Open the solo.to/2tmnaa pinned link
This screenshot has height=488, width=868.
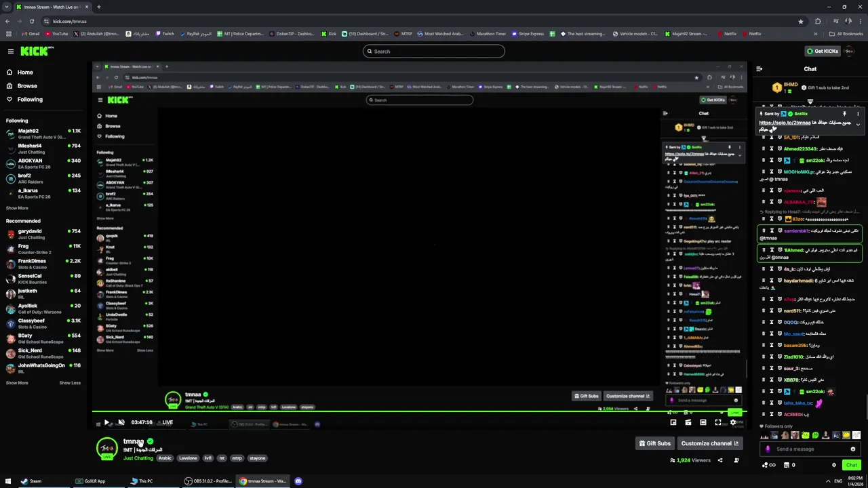pyautogui.click(x=785, y=123)
